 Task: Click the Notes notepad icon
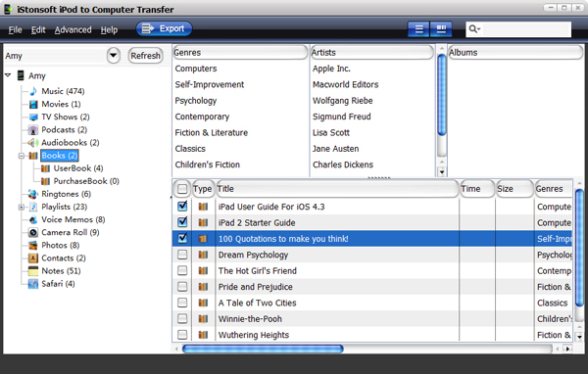33,271
